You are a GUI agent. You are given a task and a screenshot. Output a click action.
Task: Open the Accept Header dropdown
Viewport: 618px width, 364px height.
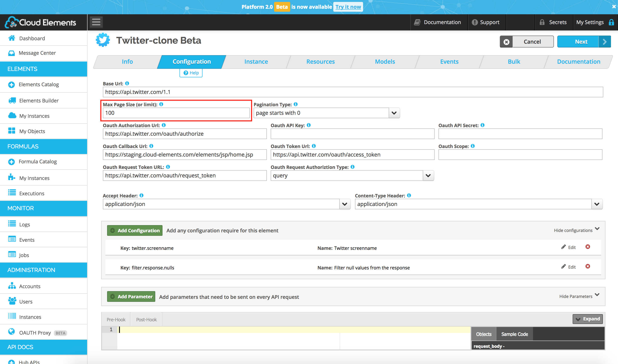(345, 204)
